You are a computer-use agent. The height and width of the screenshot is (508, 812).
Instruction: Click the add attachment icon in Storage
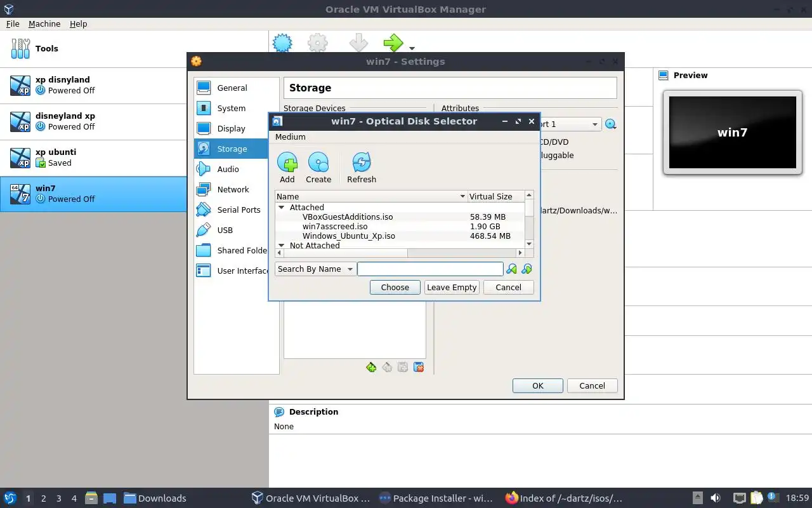pos(403,367)
